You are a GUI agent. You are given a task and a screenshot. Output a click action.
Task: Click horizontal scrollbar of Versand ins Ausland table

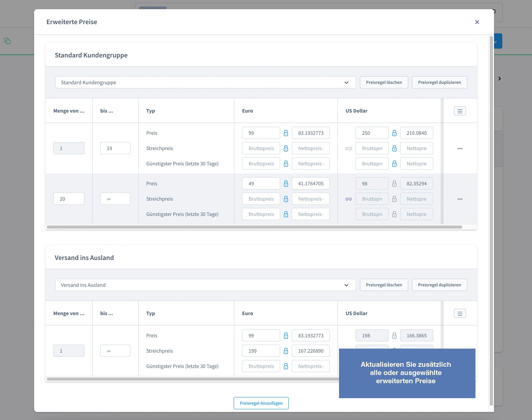coord(193,379)
